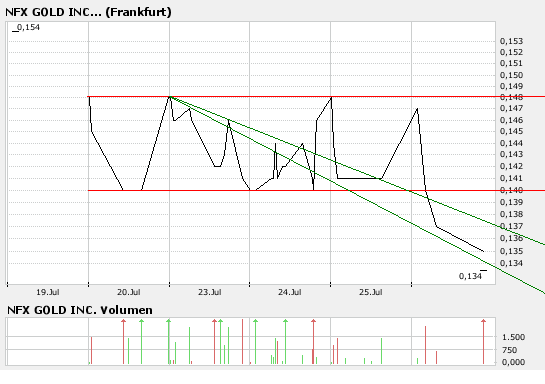545x384 pixels.
Task: Click the 0,147 price axis label
Action: (x=511, y=108)
